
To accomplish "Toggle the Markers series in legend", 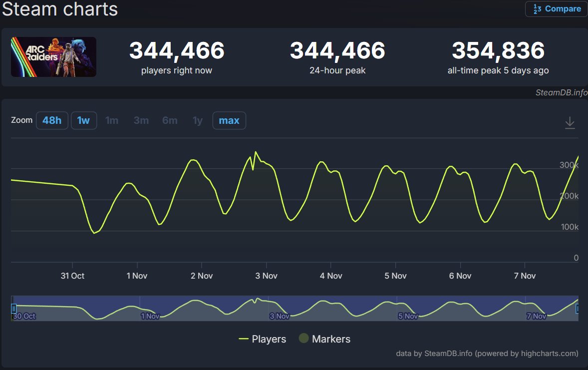I will (325, 339).
